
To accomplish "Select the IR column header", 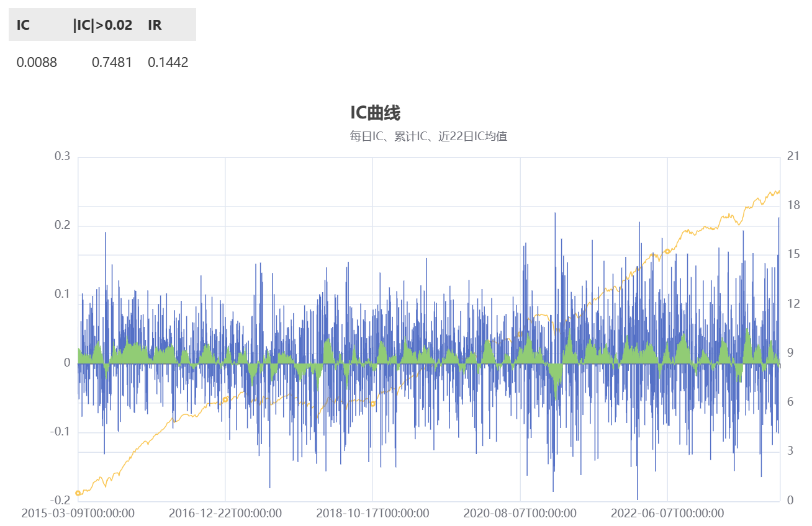I will click(155, 25).
